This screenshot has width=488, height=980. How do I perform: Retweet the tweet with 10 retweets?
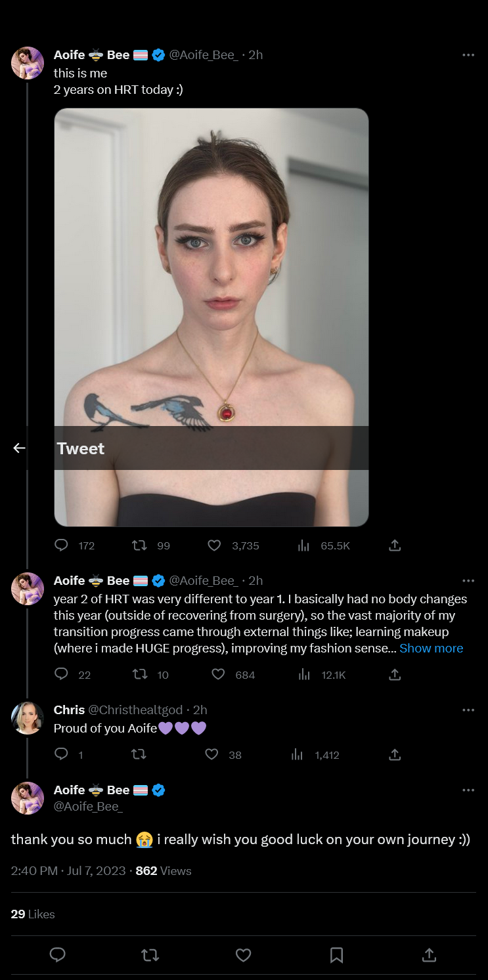(139, 674)
